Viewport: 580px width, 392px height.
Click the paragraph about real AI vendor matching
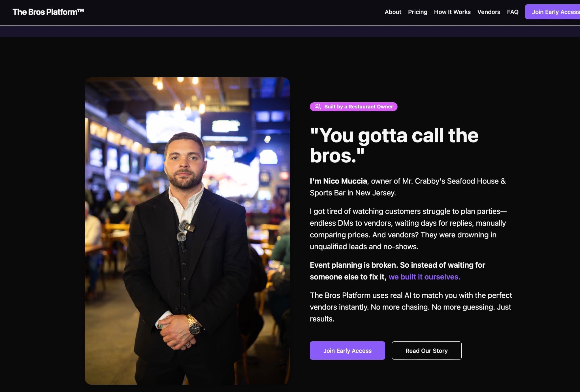[x=411, y=307]
